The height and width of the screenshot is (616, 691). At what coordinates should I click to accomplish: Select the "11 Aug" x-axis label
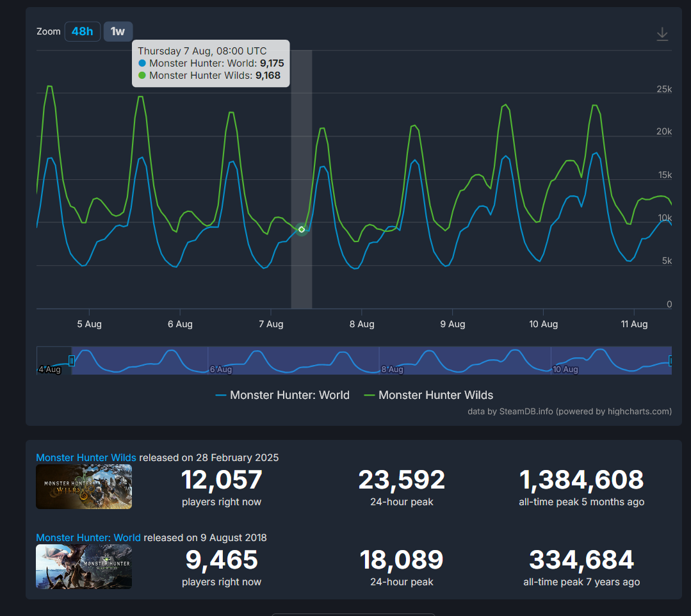click(634, 324)
